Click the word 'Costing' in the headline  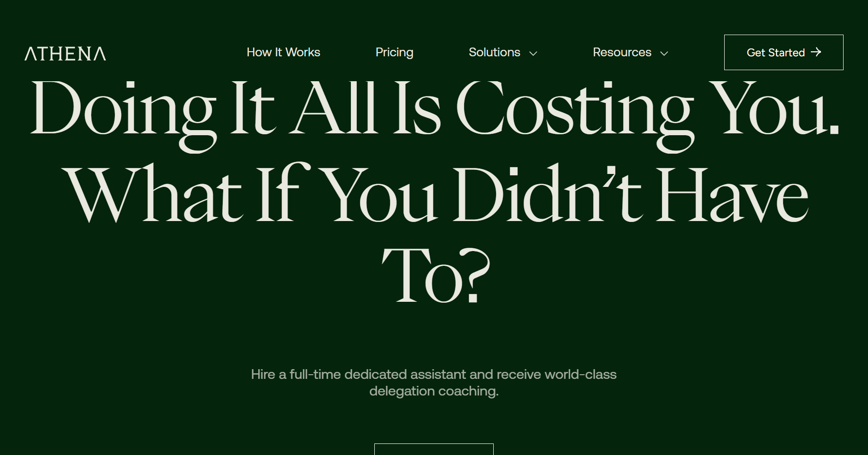(575, 115)
